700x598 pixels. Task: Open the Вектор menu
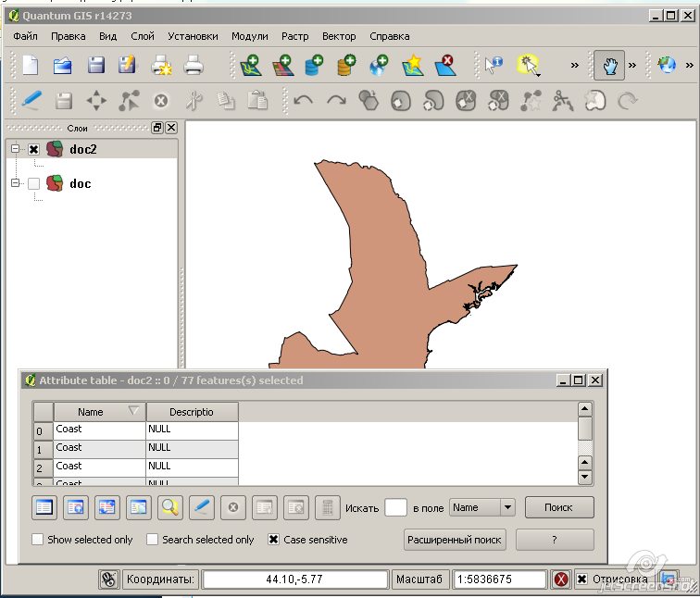coord(339,36)
